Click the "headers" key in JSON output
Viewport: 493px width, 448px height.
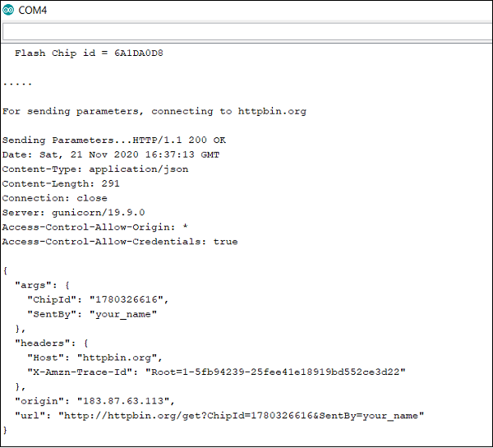tap(43, 343)
